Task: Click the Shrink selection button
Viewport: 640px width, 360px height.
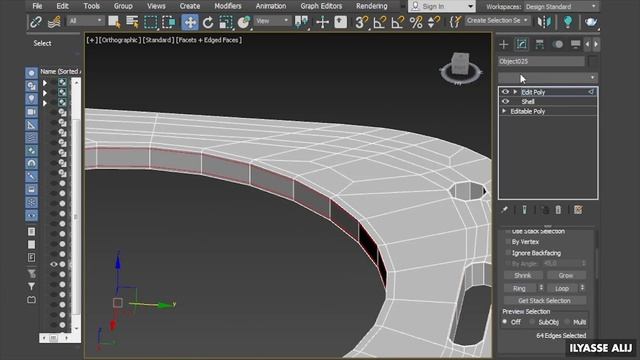Action: coord(523,276)
